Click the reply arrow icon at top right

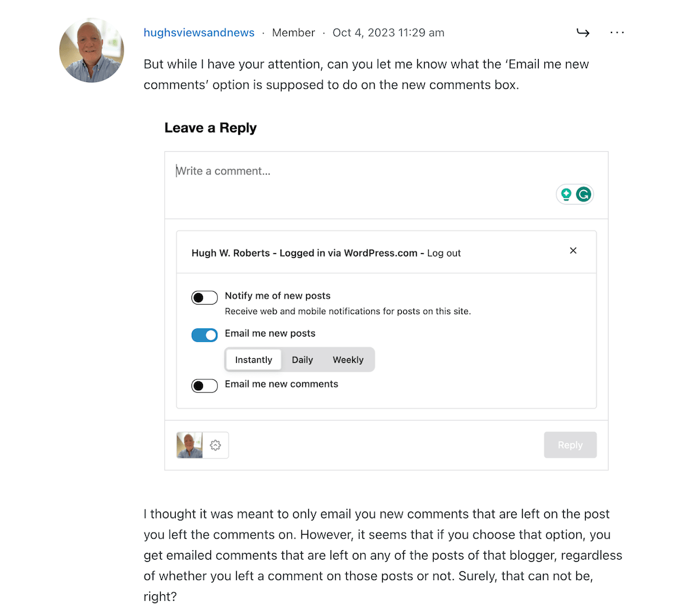(x=583, y=32)
